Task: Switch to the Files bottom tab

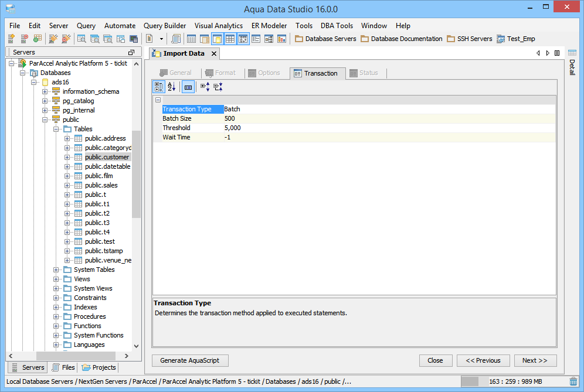Action: 64,367
